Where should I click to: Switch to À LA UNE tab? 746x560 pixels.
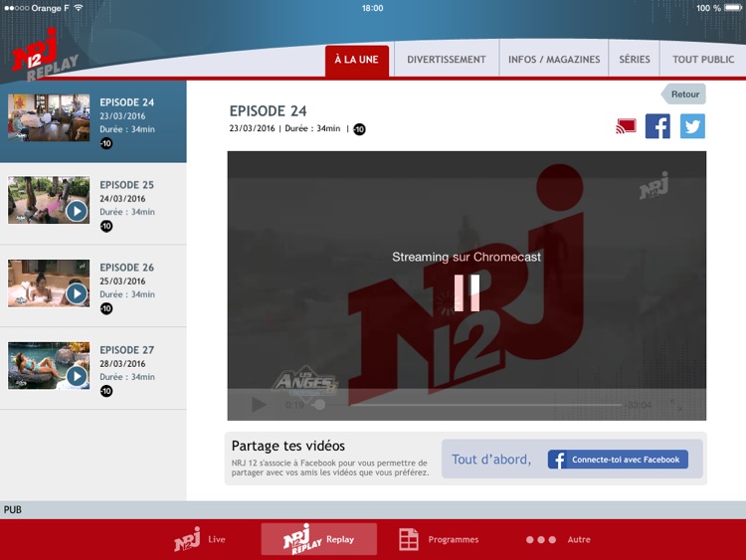[357, 60]
